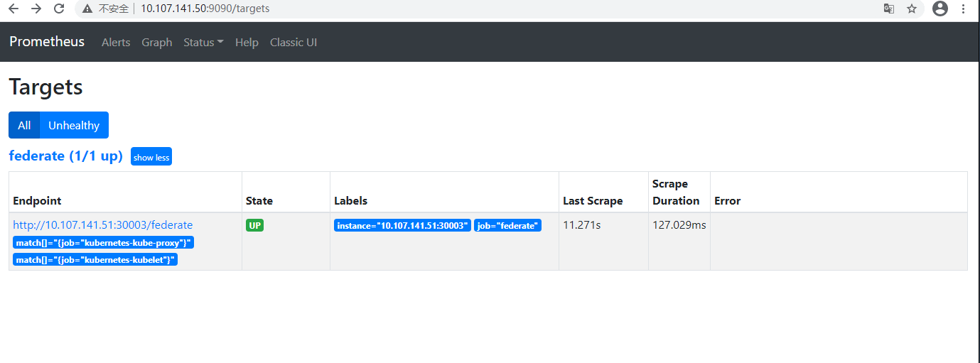Open the browser profile avatar
980x363 pixels.
(x=940, y=9)
